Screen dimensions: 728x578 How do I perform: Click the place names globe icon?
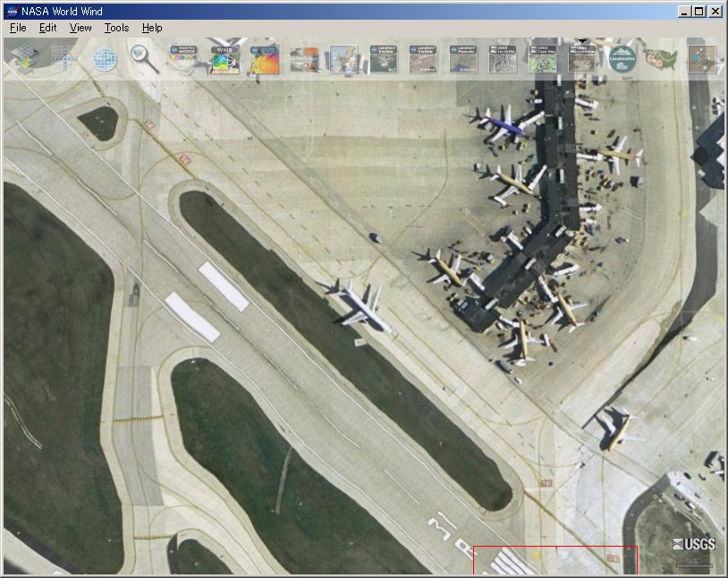pyautogui.click(x=106, y=56)
